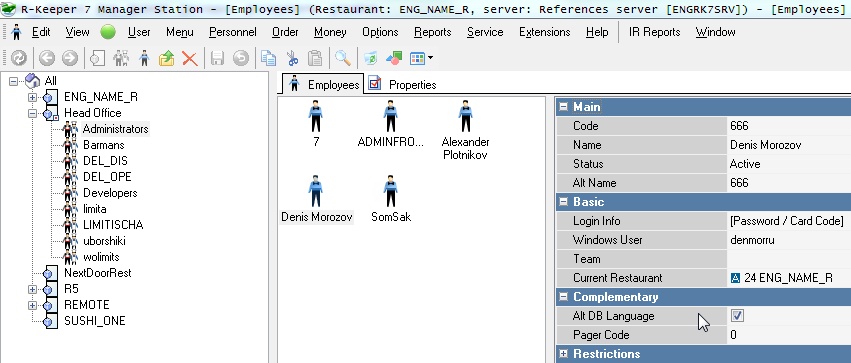Switch to the Employees tab
This screenshot has width=851, height=363.
point(324,85)
